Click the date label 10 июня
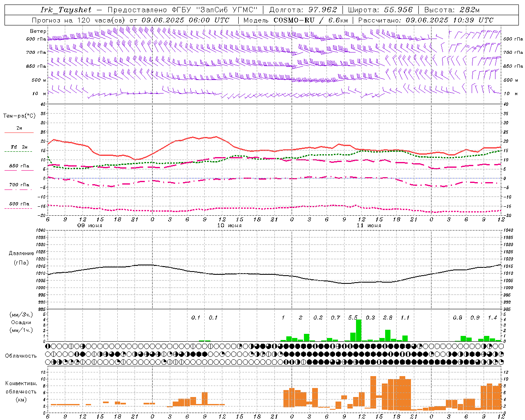Image resolution: width=525 pixels, height=420 pixels. [229, 226]
